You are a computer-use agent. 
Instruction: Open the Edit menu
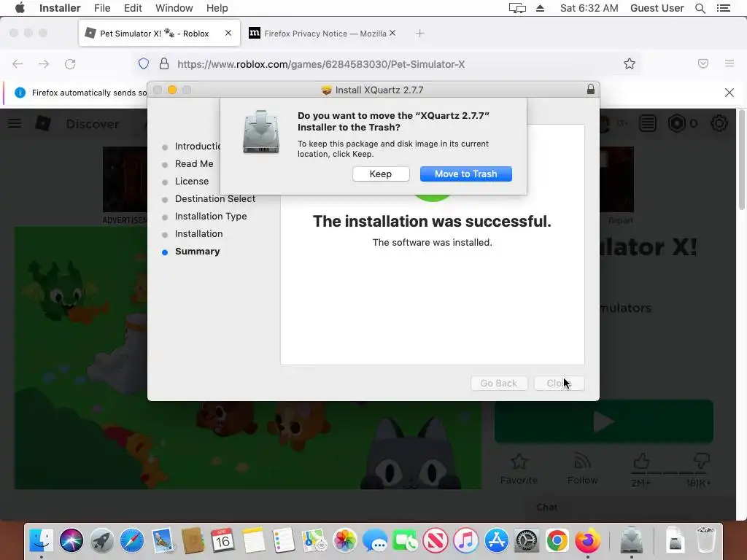[133, 8]
